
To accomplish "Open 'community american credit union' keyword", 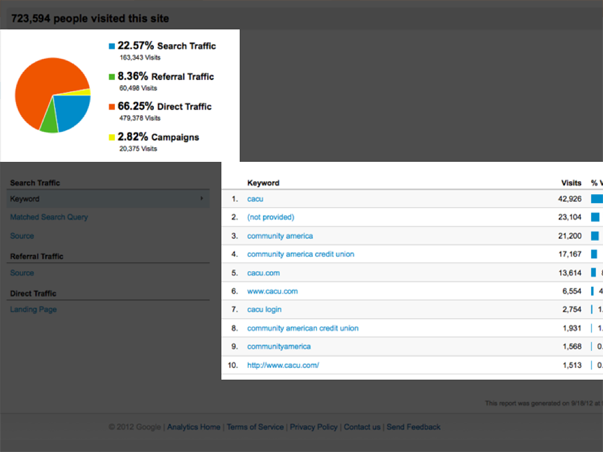I will (303, 328).
